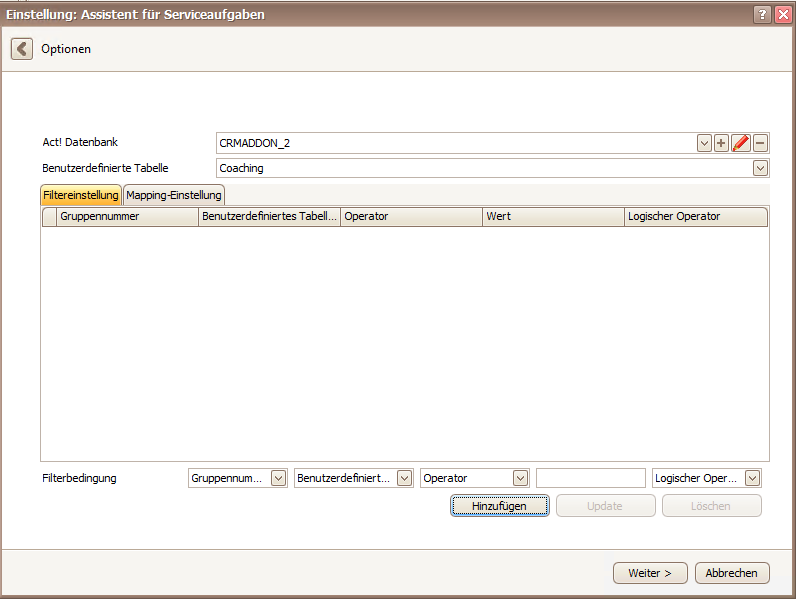This screenshot has height=602, width=796.
Task: Open help with the question mark button
Action: coord(762,15)
